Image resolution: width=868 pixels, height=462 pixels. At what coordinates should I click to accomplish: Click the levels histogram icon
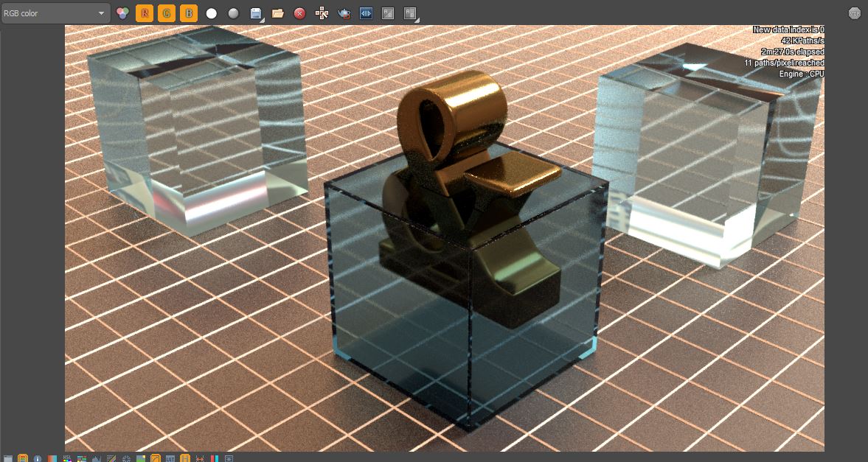point(97,458)
